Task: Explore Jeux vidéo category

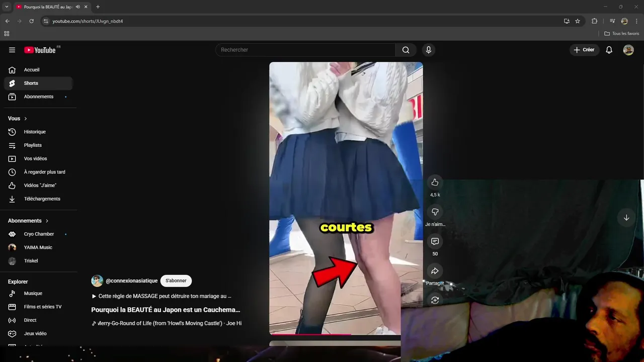Action: pos(38,333)
